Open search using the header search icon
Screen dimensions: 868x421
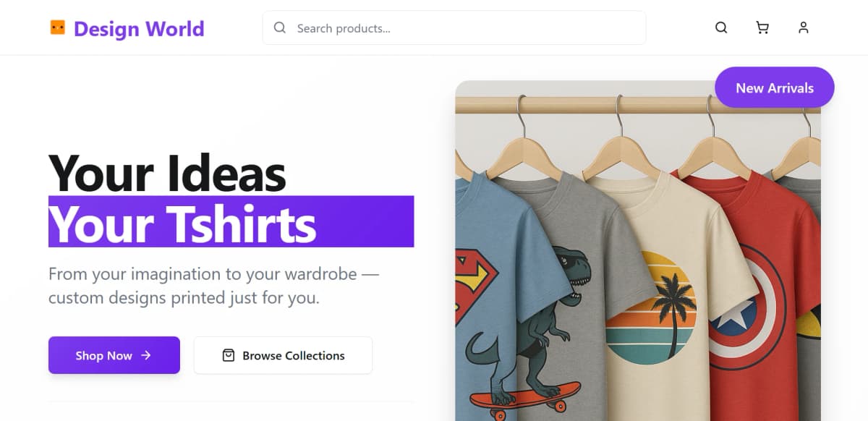pyautogui.click(x=721, y=28)
